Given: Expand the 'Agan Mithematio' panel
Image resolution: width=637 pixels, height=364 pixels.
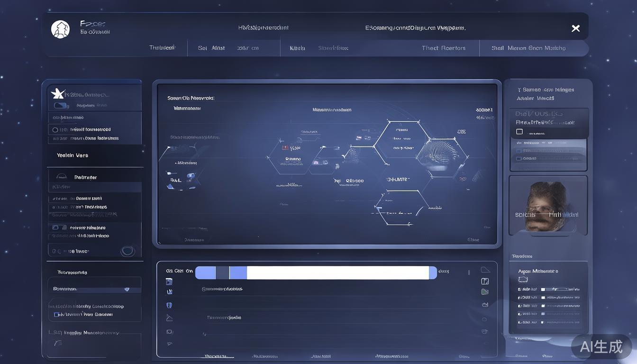Looking at the screenshot, I should pos(538,271).
